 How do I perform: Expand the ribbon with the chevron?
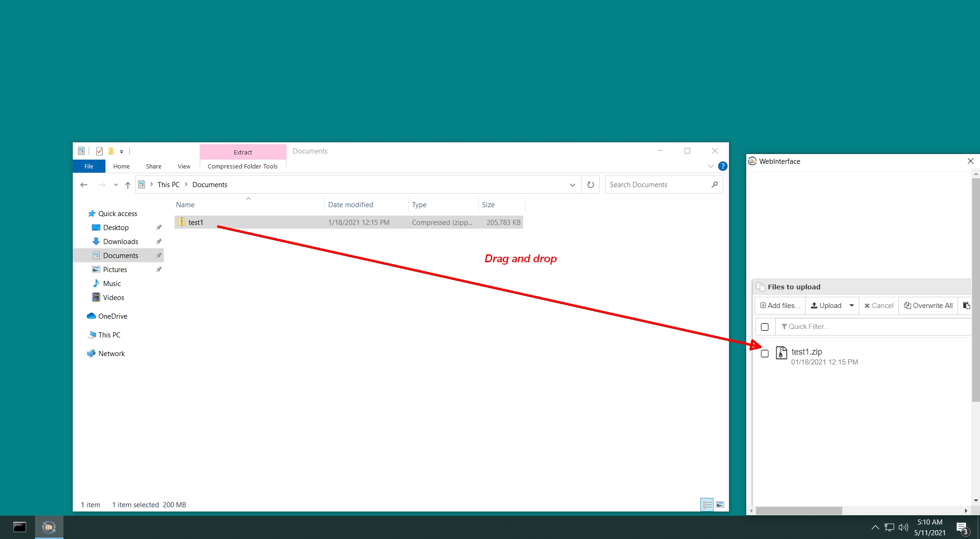[x=710, y=166]
